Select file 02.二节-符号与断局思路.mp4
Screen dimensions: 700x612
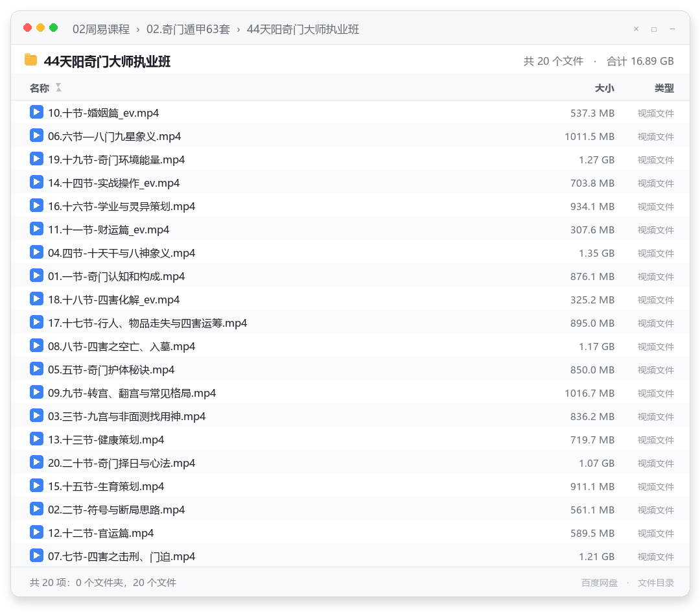pyautogui.click(x=116, y=510)
